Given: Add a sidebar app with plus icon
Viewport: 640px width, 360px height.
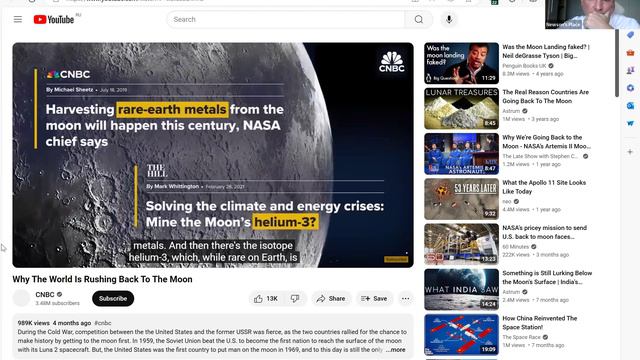Looking at the screenshot, I should (x=630, y=152).
